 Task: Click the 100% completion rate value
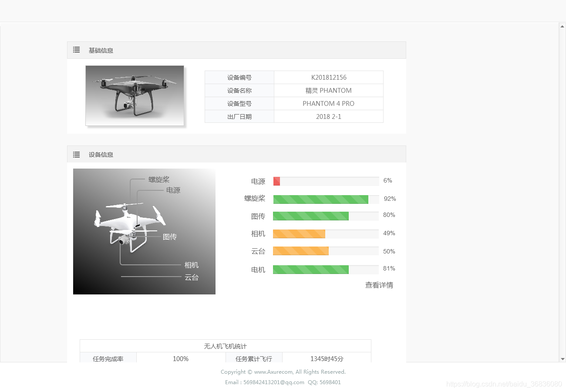tap(181, 359)
